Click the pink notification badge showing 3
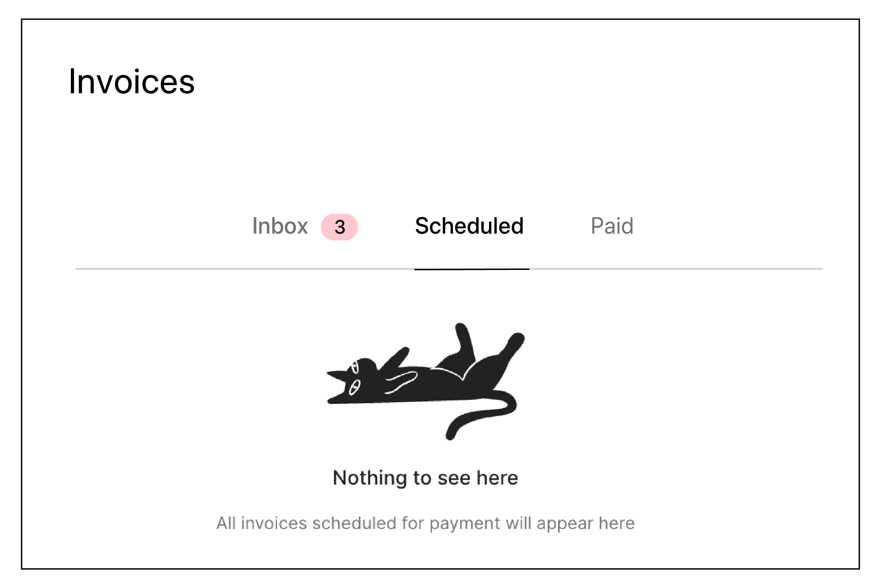879x588 pixels. (339, 227)
